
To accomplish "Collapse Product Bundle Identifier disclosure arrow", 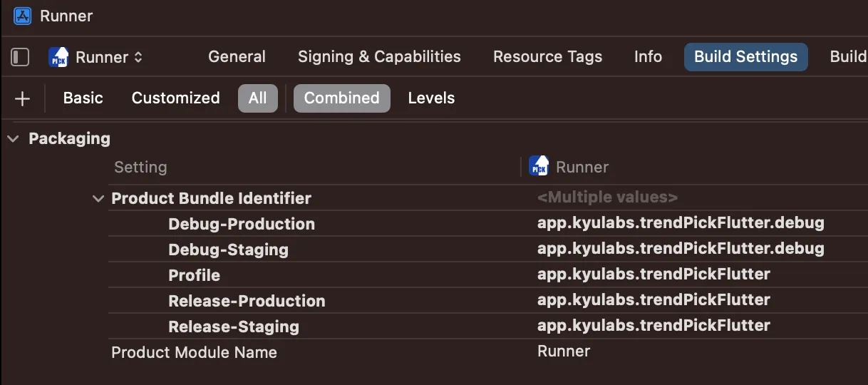I will coord(98,198).
